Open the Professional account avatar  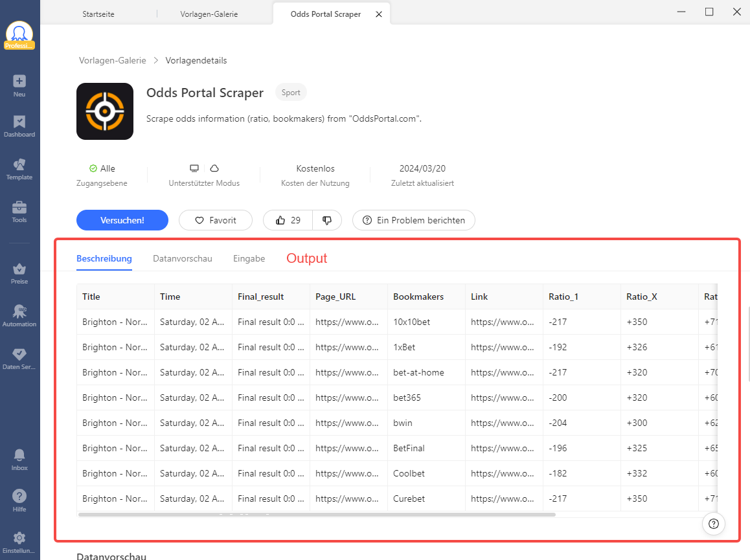point(19,35)
